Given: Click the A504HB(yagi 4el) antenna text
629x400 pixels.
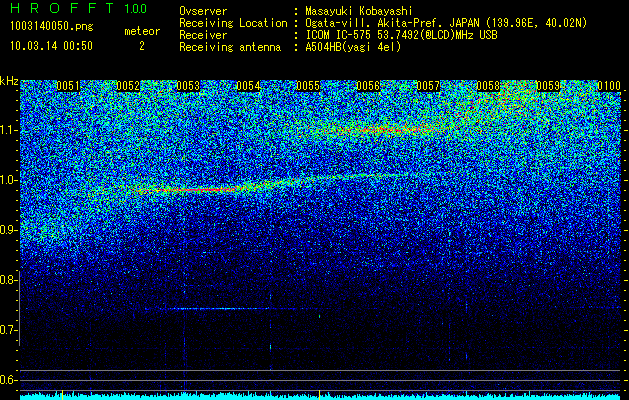Looking at the screenshot, I should click(353, 47).
